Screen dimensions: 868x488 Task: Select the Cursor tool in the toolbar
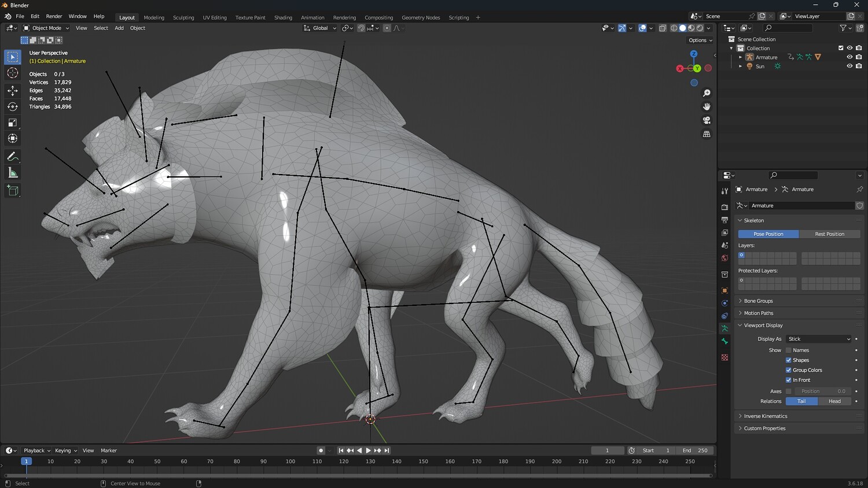click(13, 73)
